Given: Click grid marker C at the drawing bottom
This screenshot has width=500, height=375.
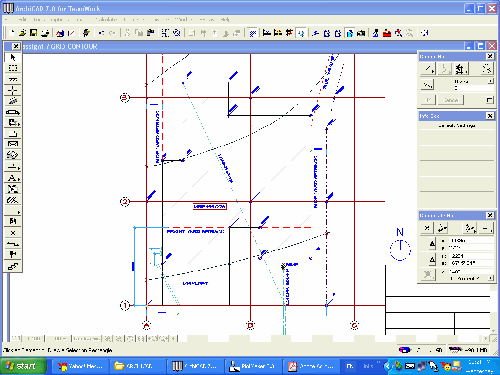Looking at the screenshot, I should point(354,325).
